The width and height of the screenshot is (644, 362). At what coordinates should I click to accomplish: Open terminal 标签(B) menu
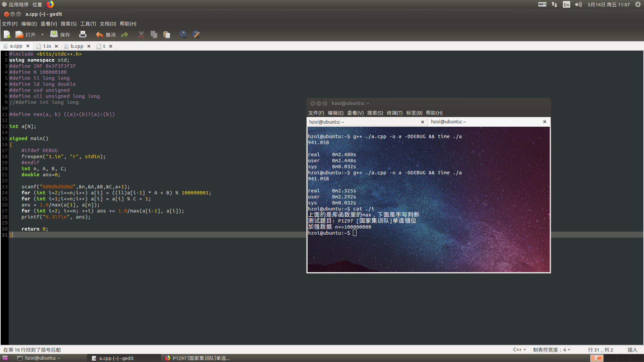coord(414,113)
